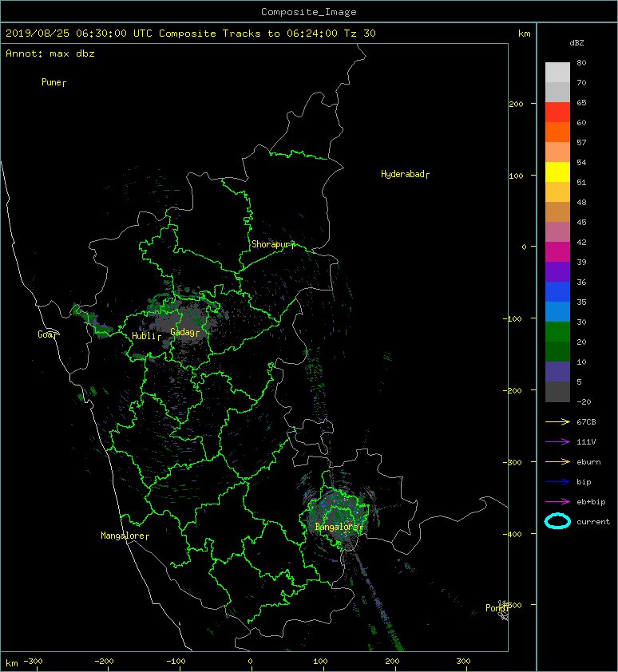Click the purple 39 dBZ swatch

click(x=557, y=271)
